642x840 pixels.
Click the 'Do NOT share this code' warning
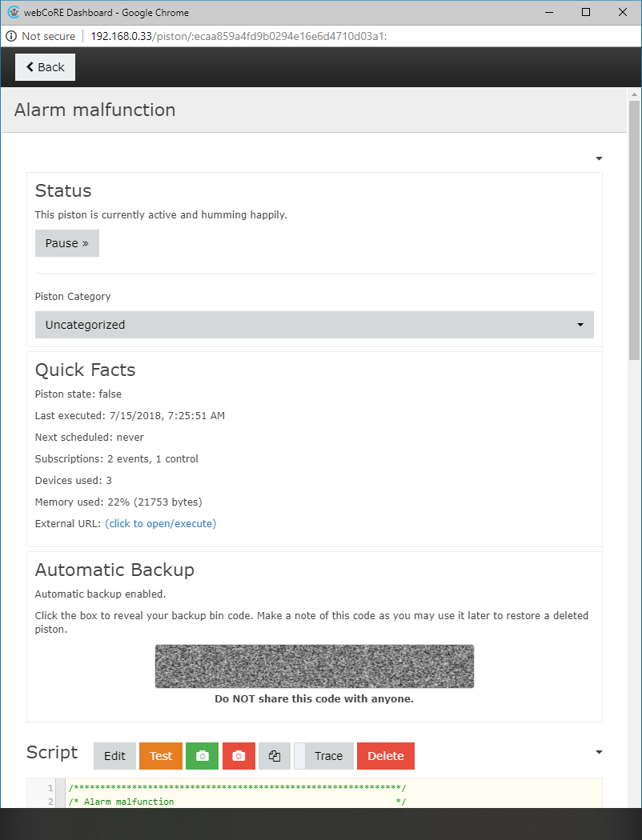tap(314, 698)
